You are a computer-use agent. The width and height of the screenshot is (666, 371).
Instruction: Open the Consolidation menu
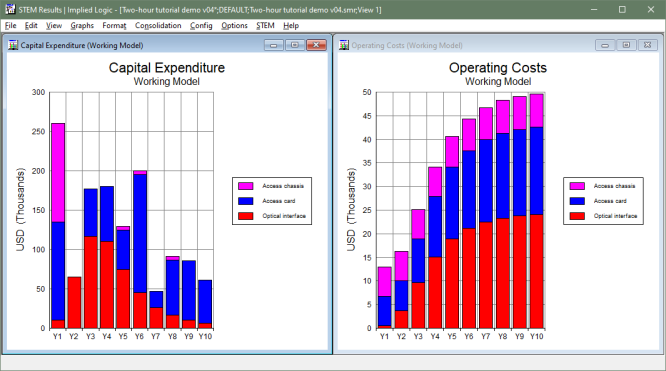click(x=158, y=25)
